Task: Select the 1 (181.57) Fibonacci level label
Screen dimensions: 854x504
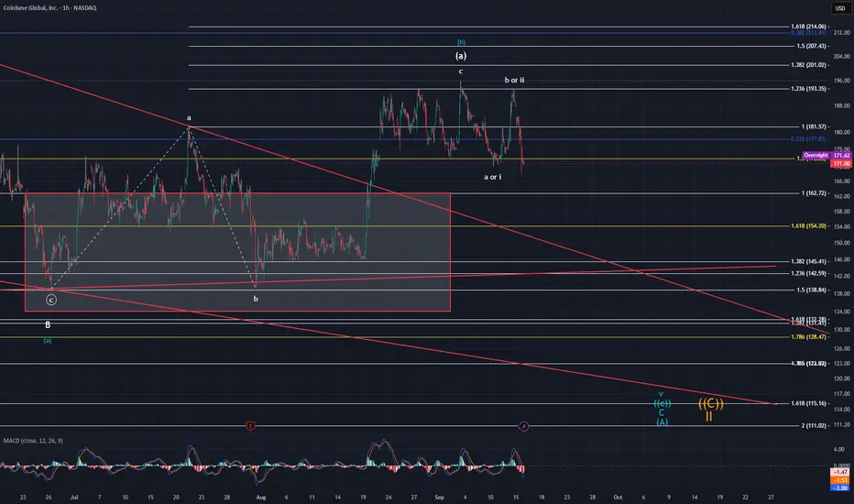Action: 814,126
